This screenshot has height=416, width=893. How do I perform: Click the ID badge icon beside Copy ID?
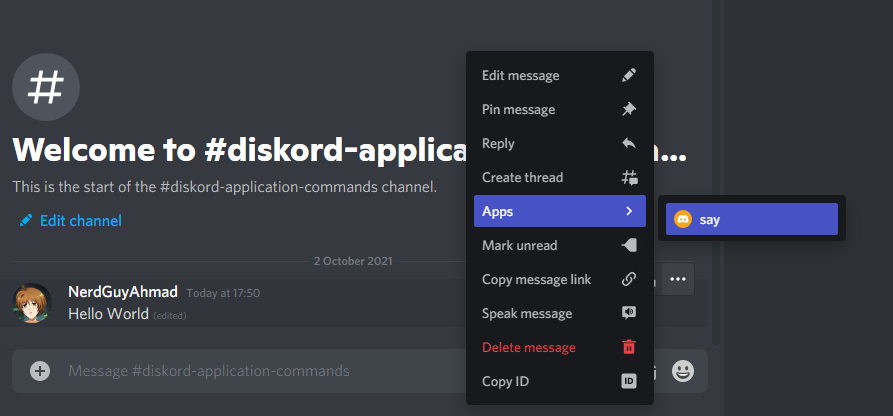click(629, 381)
